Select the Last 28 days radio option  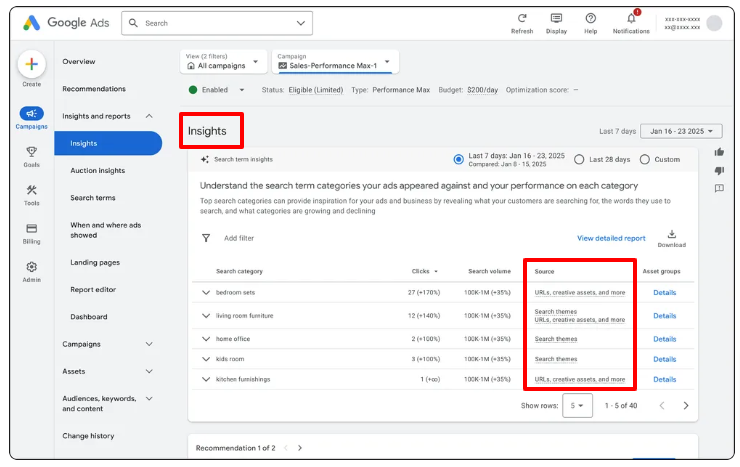click(579, 159)
